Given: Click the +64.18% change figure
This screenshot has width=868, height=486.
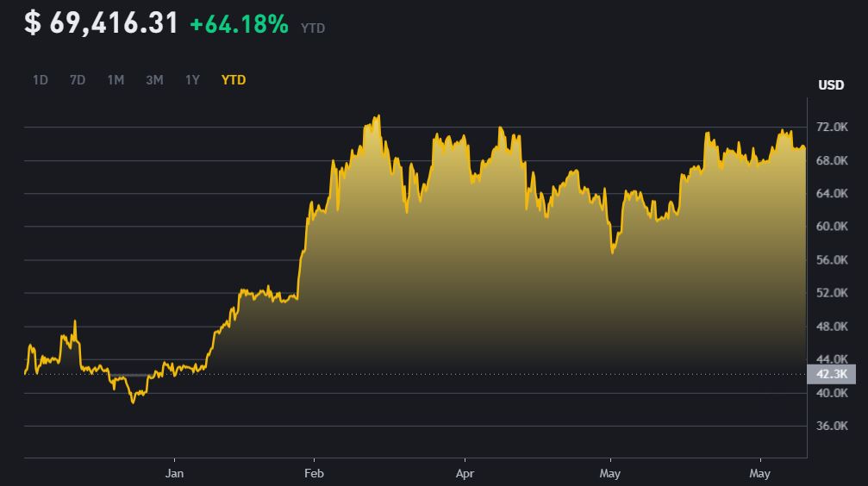Looking at the screenshot, I should (239, 24).
